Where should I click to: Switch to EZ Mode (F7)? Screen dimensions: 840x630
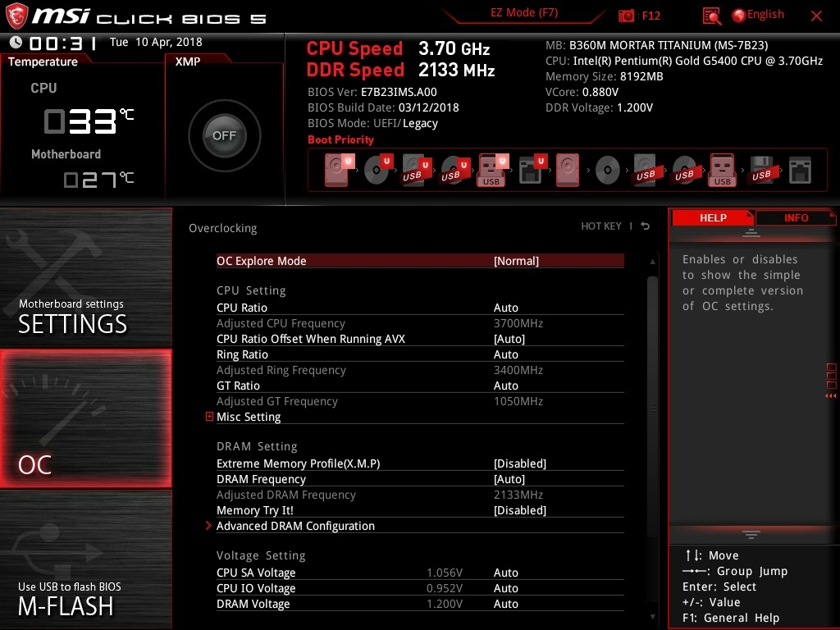pyautogui.click(x=524, y=13)
